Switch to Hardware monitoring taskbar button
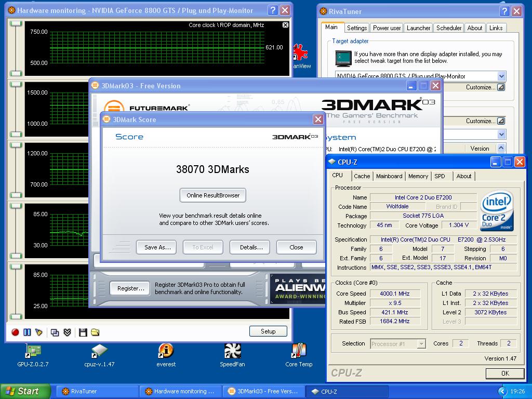 tap(180, 391)
